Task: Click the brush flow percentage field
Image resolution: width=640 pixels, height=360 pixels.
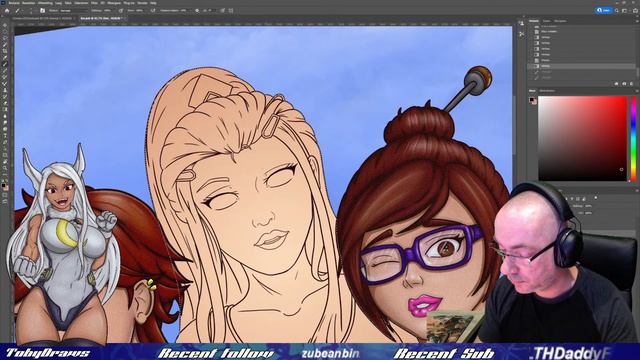Action: pyautogui.click(x=140, y=11)
